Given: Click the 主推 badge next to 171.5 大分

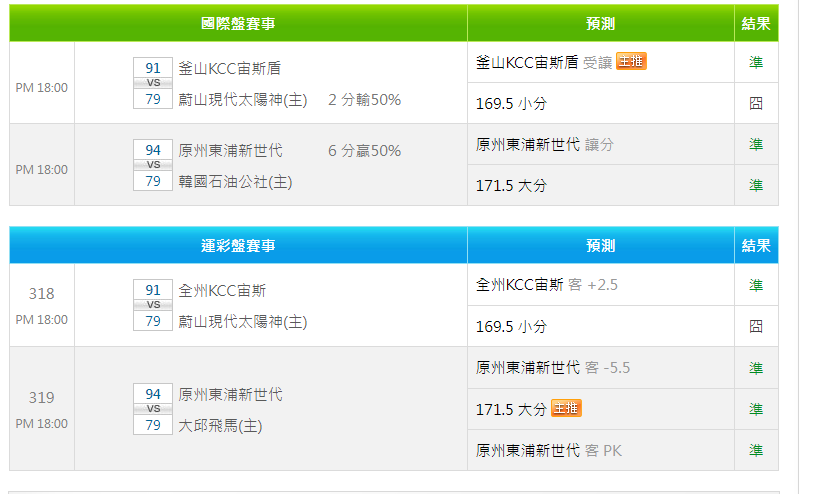Looking at the screenshot, I should (x=566, y=408).
